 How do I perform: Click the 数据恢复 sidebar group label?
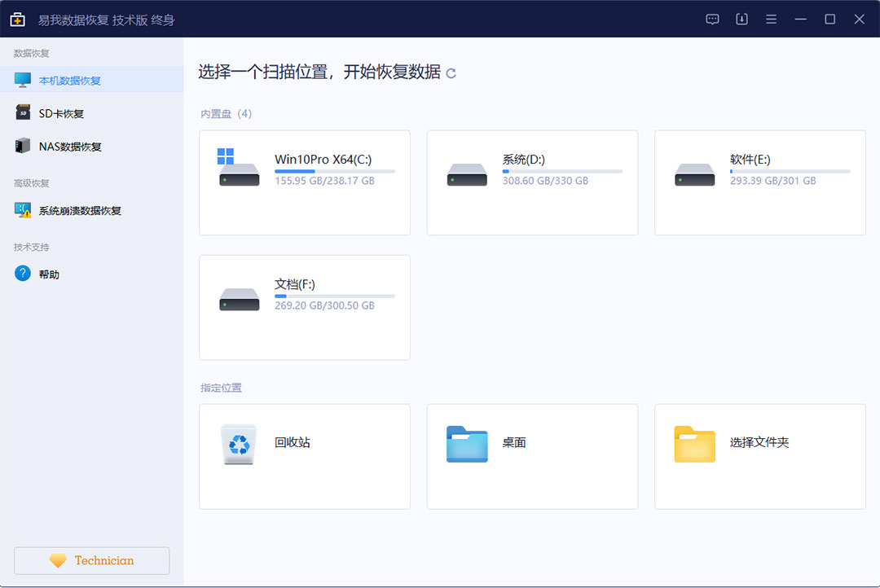point(32,53)
